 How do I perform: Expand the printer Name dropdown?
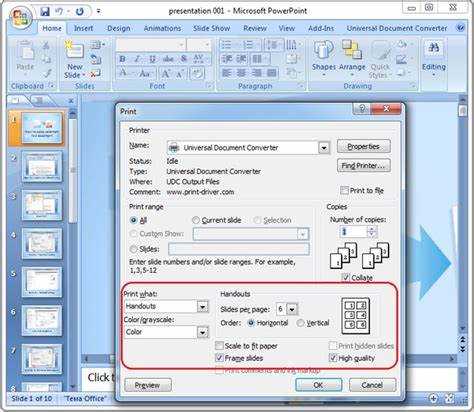pyautogui.click(x=324, y=148)
